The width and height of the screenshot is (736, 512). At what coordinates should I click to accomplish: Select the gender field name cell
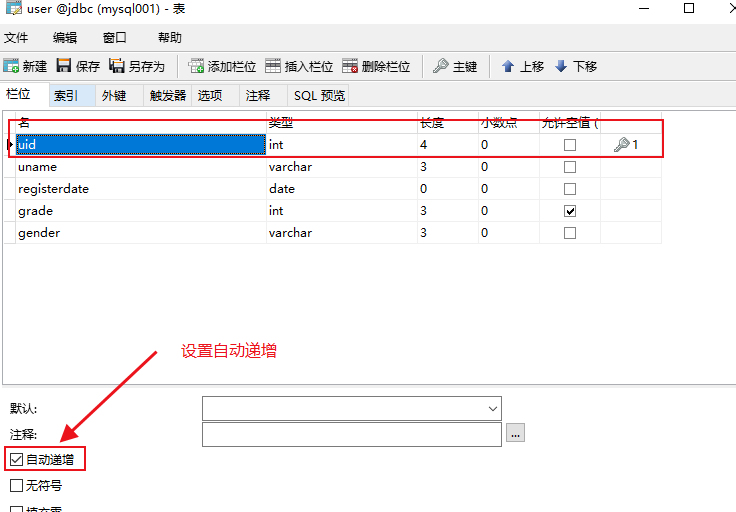141,233
